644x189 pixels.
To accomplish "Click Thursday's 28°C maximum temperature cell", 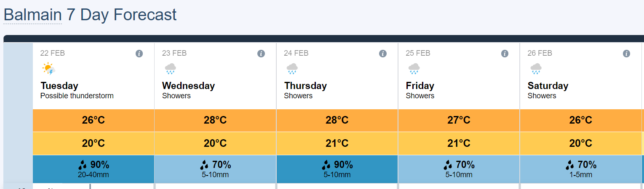I will click(x=337, y=120).
